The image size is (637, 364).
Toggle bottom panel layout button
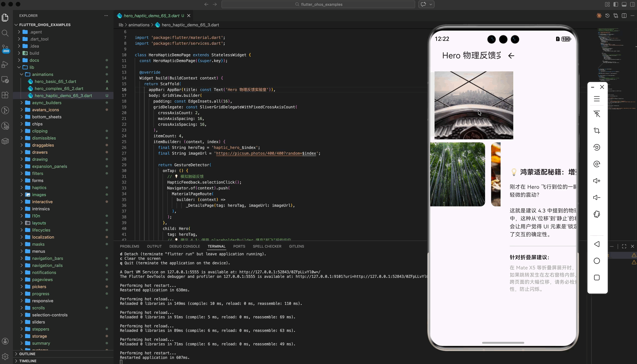624,5
